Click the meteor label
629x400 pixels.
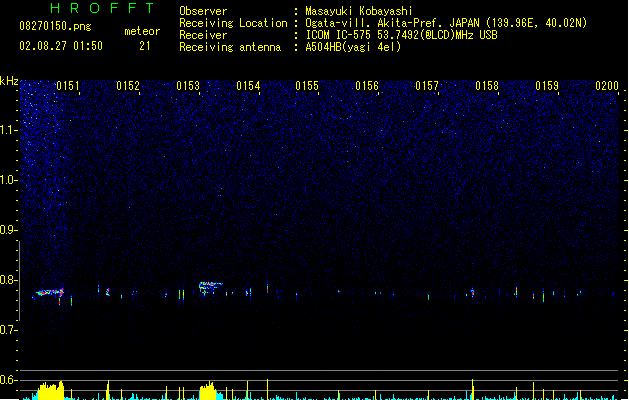(x=142, y=31)
